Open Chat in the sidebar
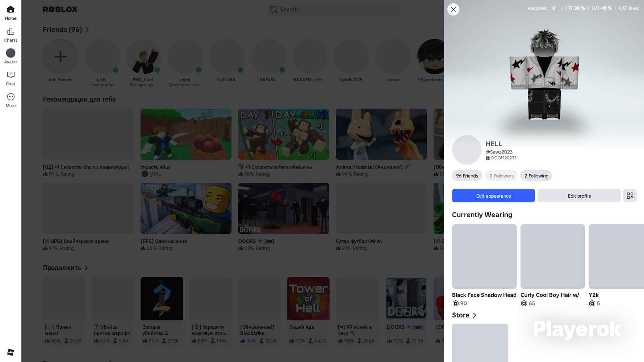This screenshot has width=644, height=362. tap(11, 78)
